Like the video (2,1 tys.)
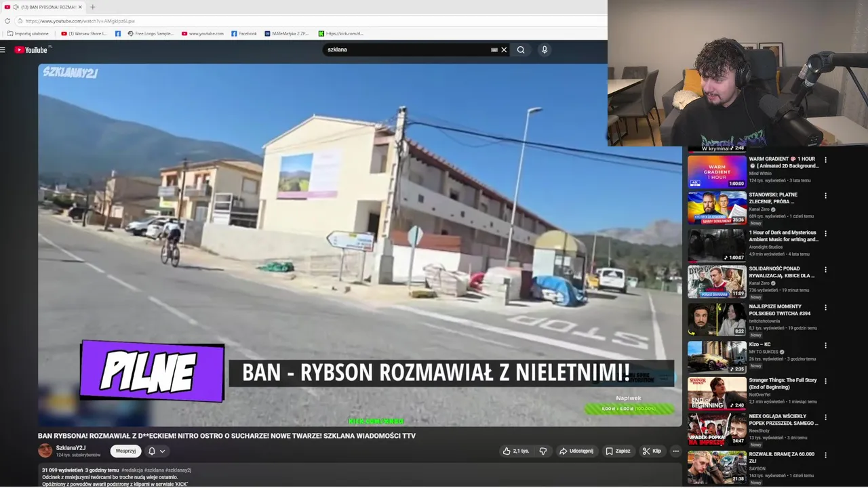The height and width of the screenshot is (488, 868). [516, 451]
